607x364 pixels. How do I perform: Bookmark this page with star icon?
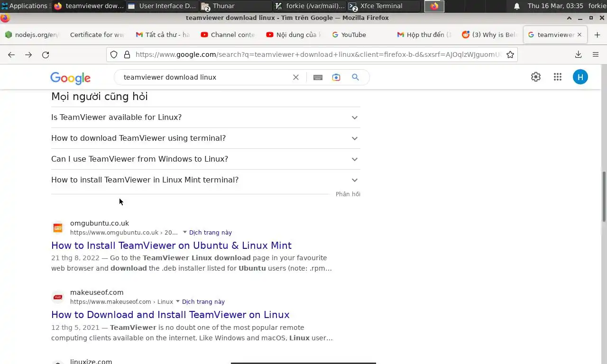pos(510,55)
